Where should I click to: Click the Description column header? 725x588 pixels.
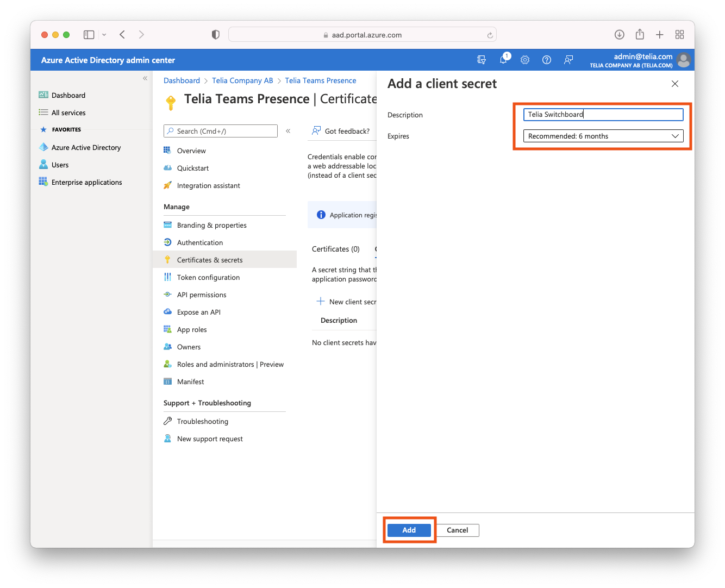click(x=339, y=320)
